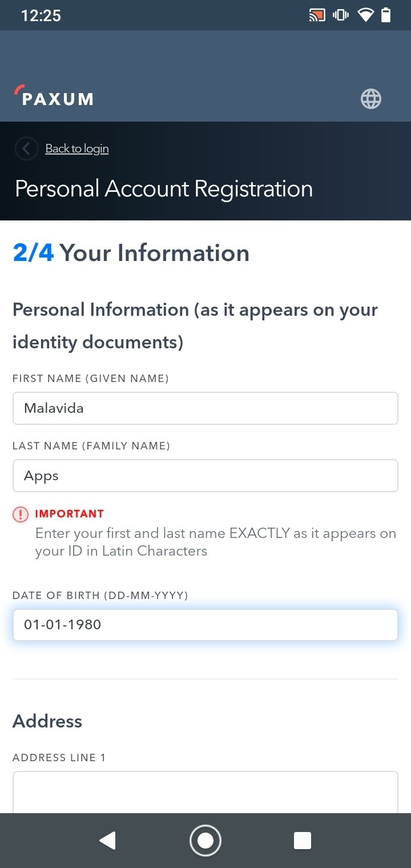Screen dimensions: 411x868
Task: Tap the vibrate mode status icon
Action: [x=341, y=15]
